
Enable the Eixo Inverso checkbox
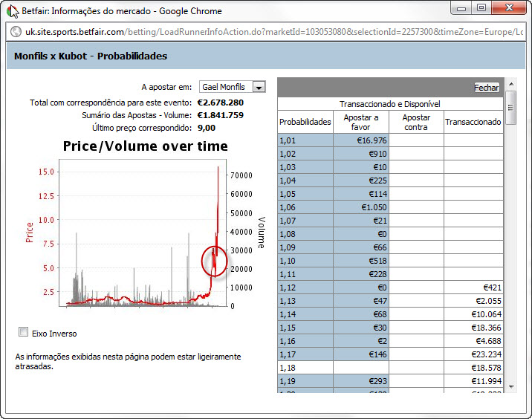pyautogui.click(x=24, y=332)
